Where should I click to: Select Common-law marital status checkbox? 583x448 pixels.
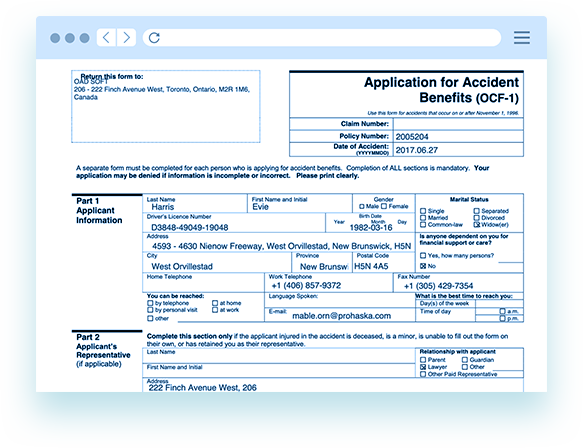click(x=423, y=225)
